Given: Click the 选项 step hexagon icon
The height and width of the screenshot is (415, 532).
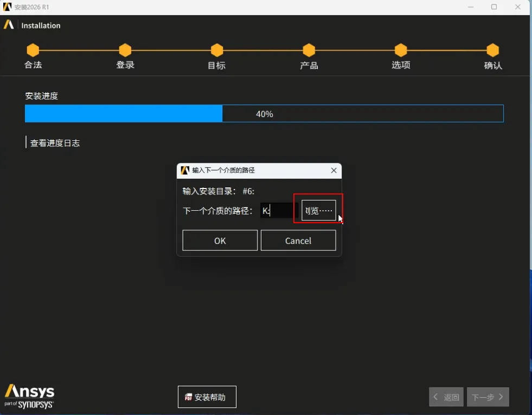Looking at the screenshot, I should click(x=401, y=50).
